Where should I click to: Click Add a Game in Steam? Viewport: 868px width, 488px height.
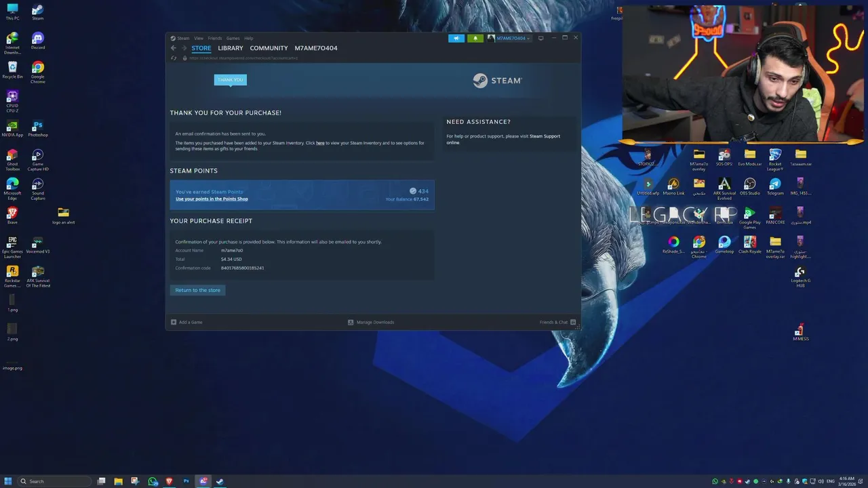tap(187, 322)
